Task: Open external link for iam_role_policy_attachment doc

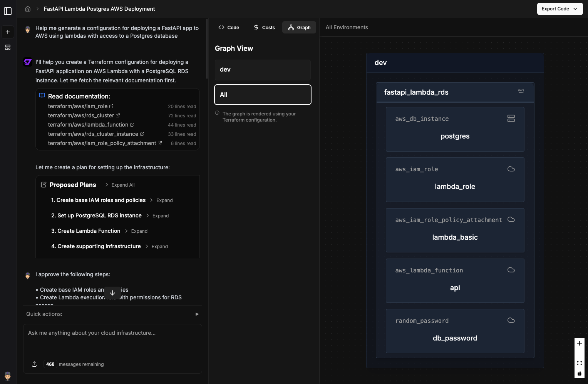Action: coord(160,143)
